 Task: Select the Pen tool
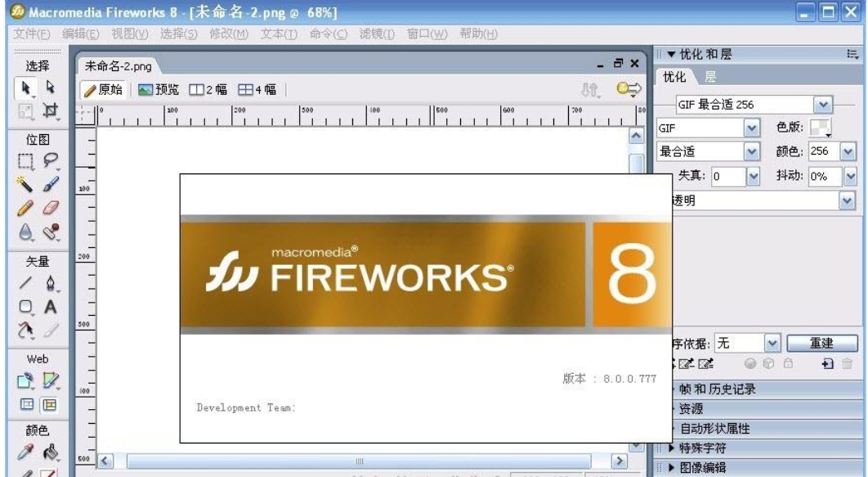51,283
